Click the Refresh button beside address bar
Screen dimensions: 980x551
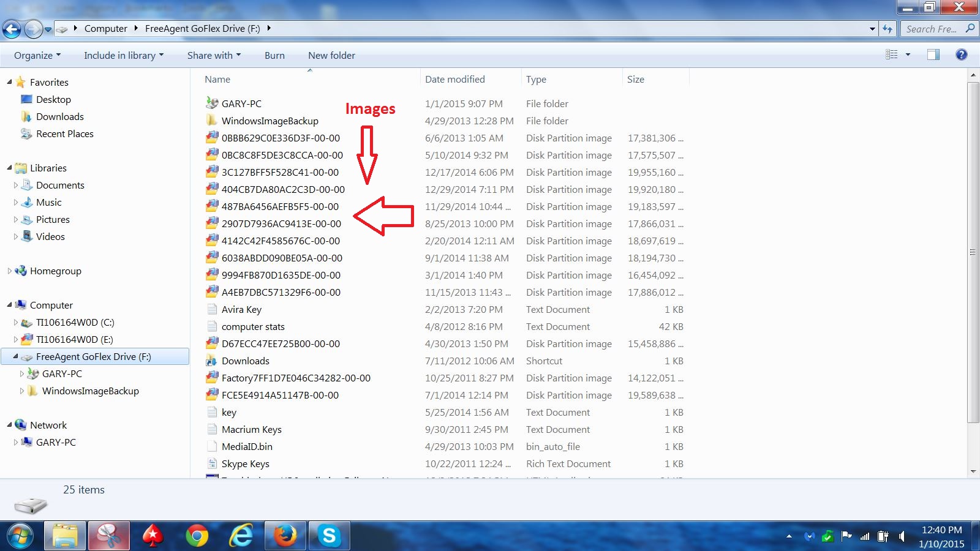click(x=888, y=29)
